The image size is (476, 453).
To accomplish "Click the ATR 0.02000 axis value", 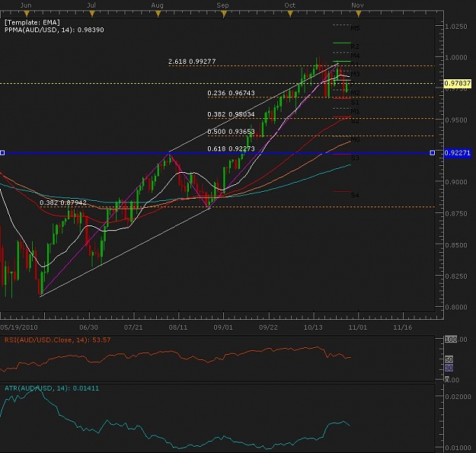I will (x=458, y=397).
